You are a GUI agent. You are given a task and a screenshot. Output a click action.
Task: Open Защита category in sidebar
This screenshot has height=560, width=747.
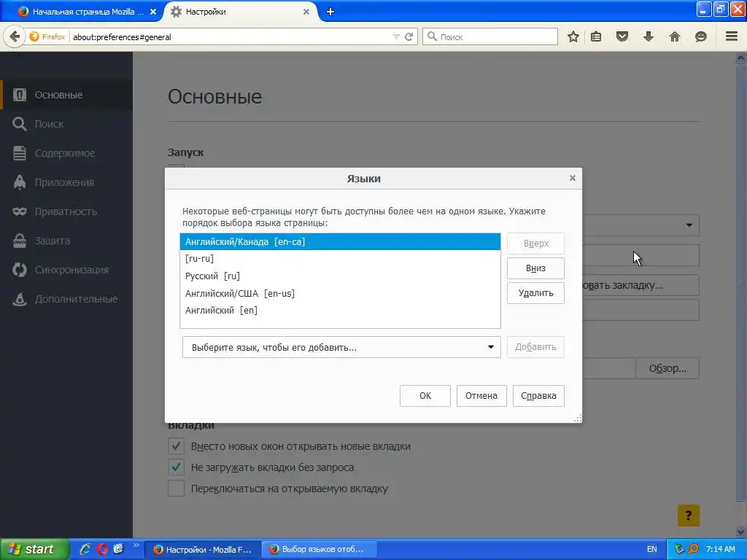point(66,241)
